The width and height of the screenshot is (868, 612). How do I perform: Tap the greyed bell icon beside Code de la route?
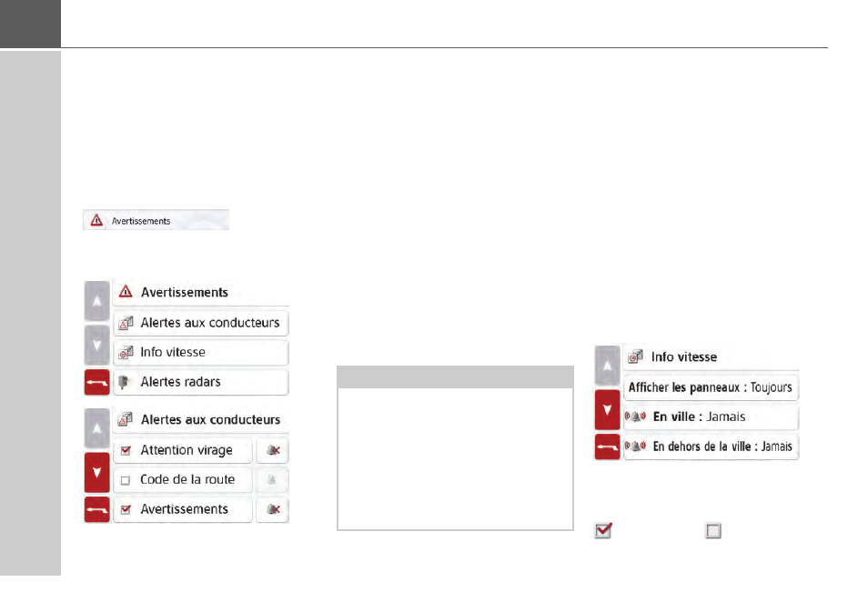(272, 479)
